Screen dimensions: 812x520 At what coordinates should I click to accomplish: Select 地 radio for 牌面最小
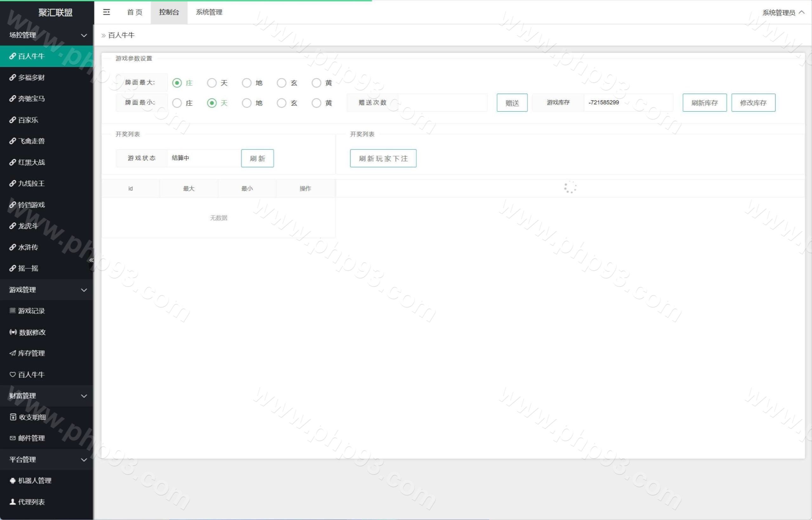[x=246, y=103]
